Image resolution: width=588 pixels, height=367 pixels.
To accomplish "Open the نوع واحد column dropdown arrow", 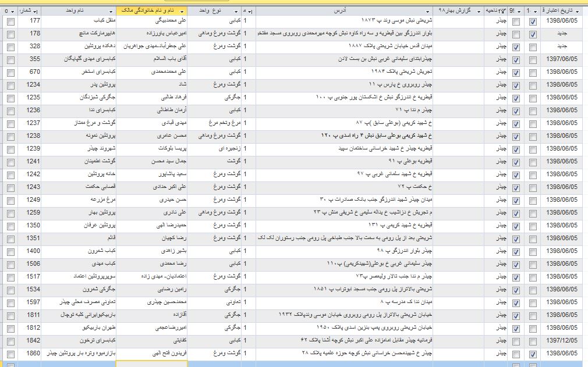I will tap(236, 11).
